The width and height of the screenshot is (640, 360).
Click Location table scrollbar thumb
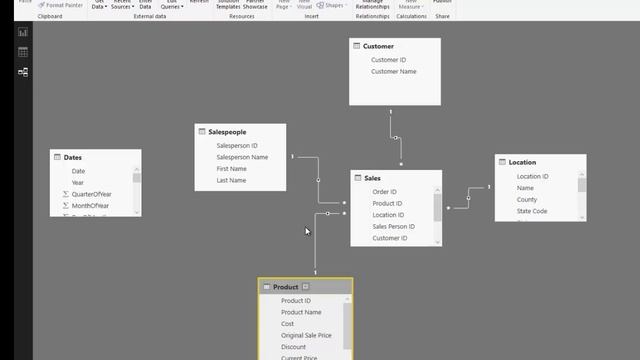(582, 185)
